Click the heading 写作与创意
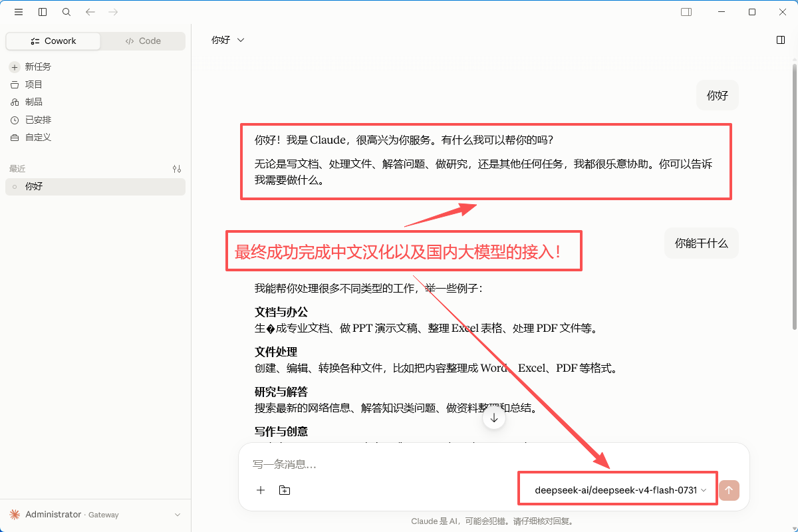Viewport: 798px width, 532px height. pos(281,431)
